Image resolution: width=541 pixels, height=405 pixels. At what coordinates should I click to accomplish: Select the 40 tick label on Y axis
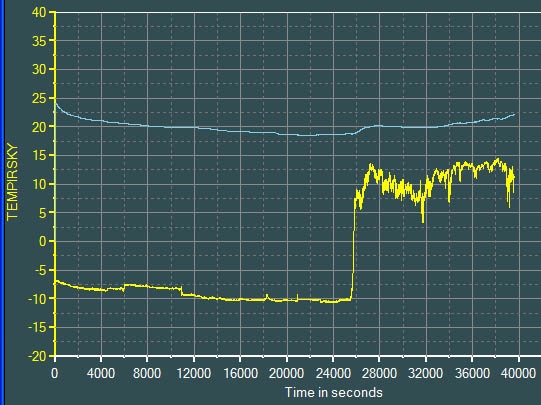point(39,12)
